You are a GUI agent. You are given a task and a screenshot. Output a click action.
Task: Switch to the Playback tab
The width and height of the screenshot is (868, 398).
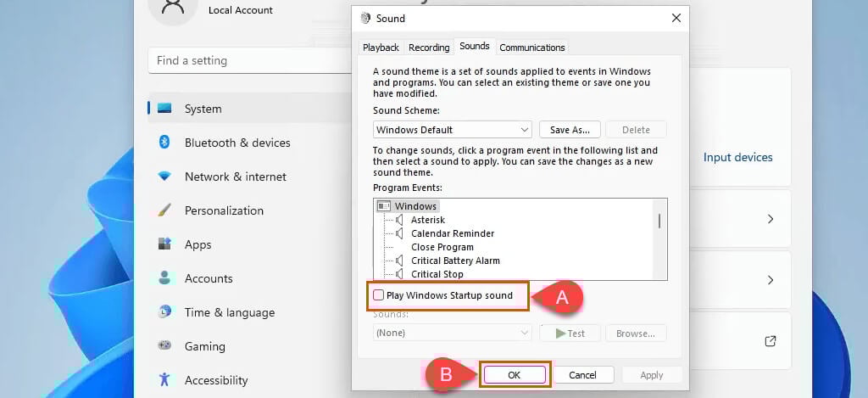click(381, 48)
